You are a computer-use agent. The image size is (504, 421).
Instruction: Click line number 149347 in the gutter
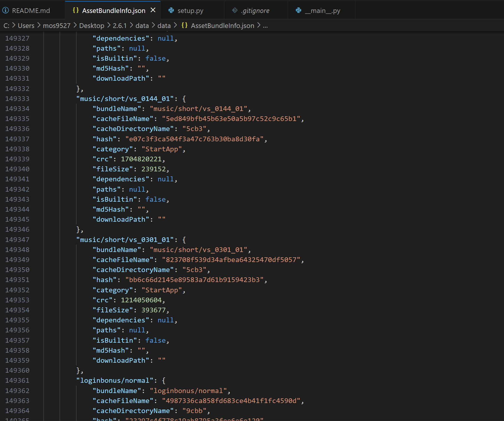pyautogui.click(x=17, y=240)
